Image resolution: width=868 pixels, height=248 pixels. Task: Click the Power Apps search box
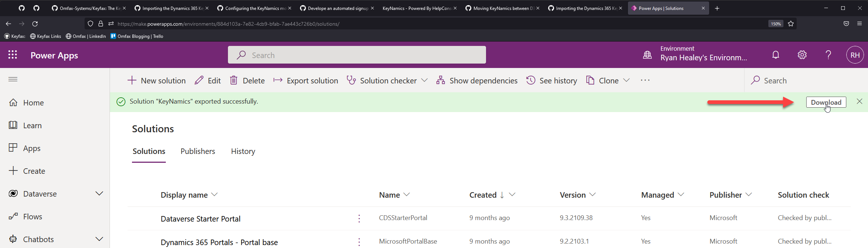[357, 55]
